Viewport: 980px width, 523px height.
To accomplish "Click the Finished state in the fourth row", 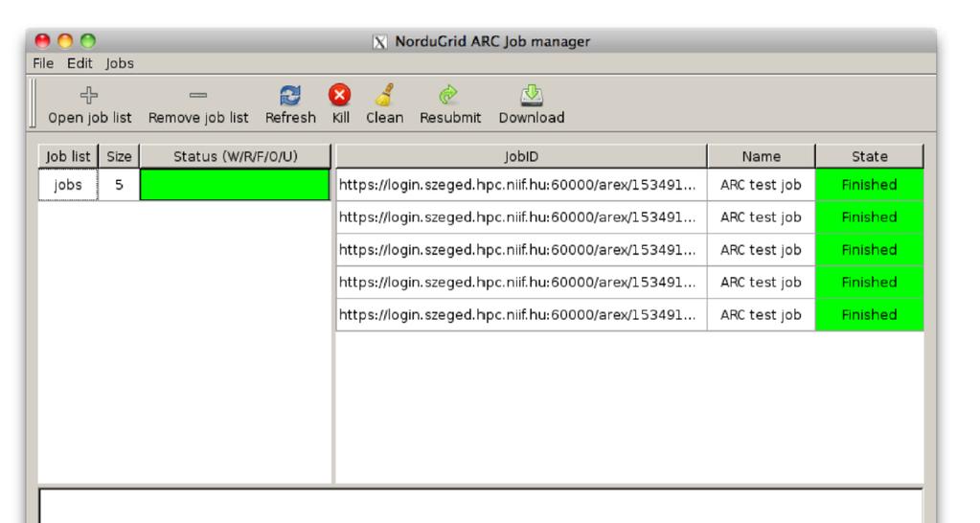I will tap(870, 283).
